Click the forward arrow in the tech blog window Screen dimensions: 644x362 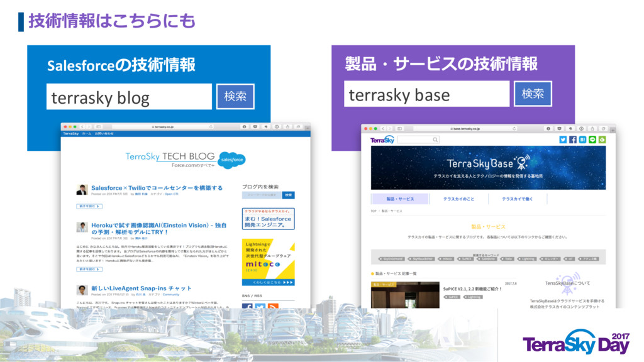pyautogui.click(x=89, y=127)
